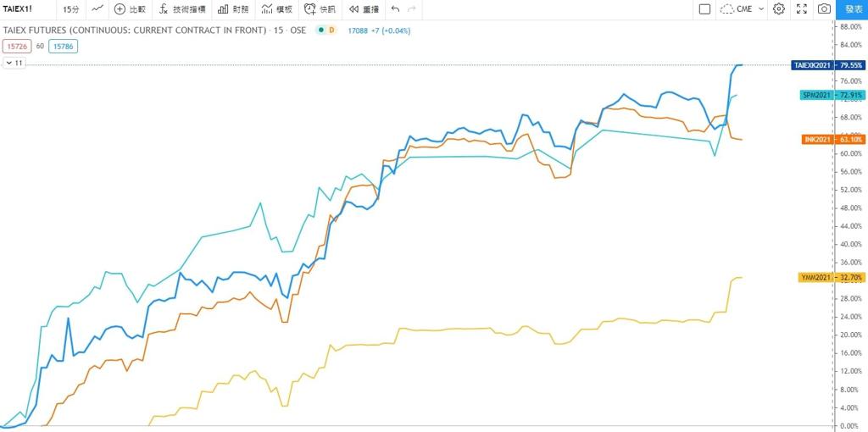Open the line chart style selector

98,8
